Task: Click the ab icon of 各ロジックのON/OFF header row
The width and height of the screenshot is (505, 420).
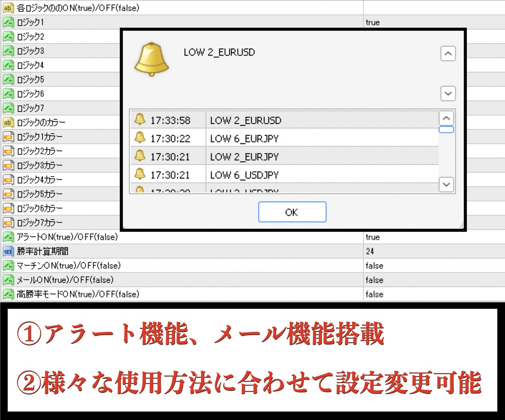Action: (8, 8)
